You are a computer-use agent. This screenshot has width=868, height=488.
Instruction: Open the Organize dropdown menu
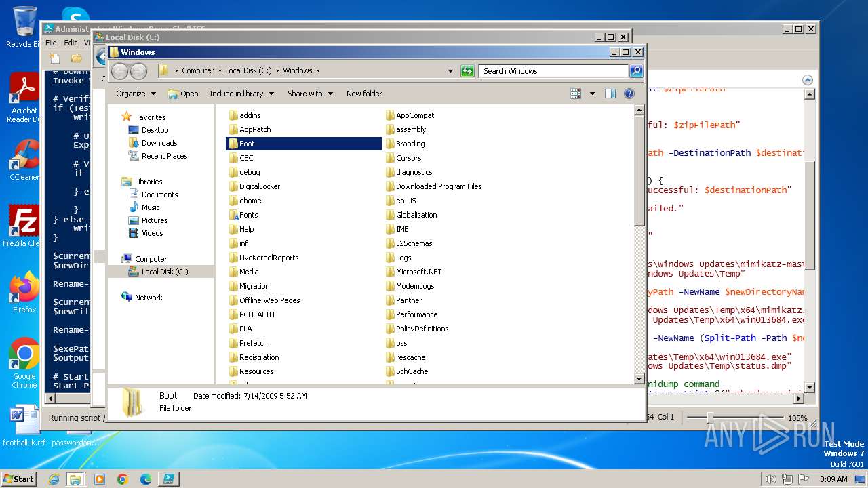click(x=136, y=94)
